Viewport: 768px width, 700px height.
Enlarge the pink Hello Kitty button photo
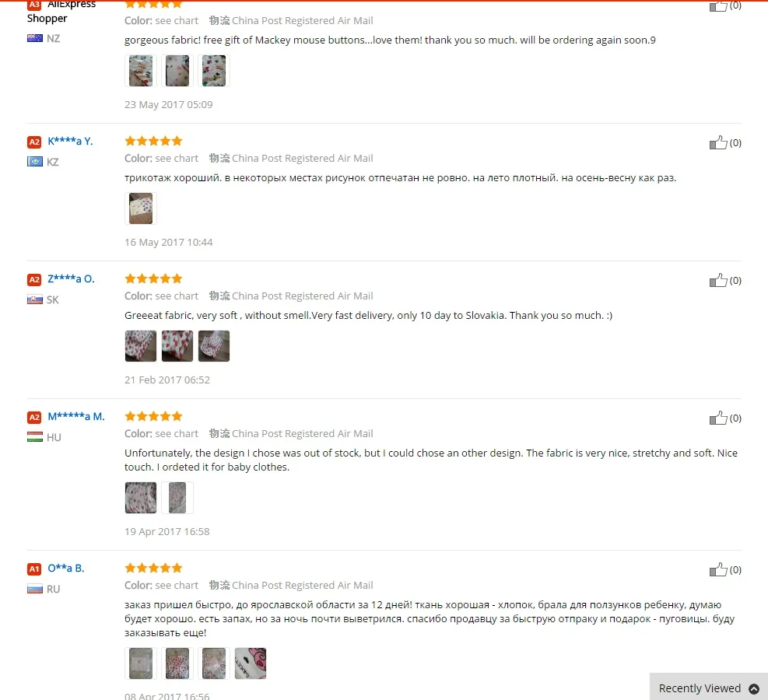[251, 663]
